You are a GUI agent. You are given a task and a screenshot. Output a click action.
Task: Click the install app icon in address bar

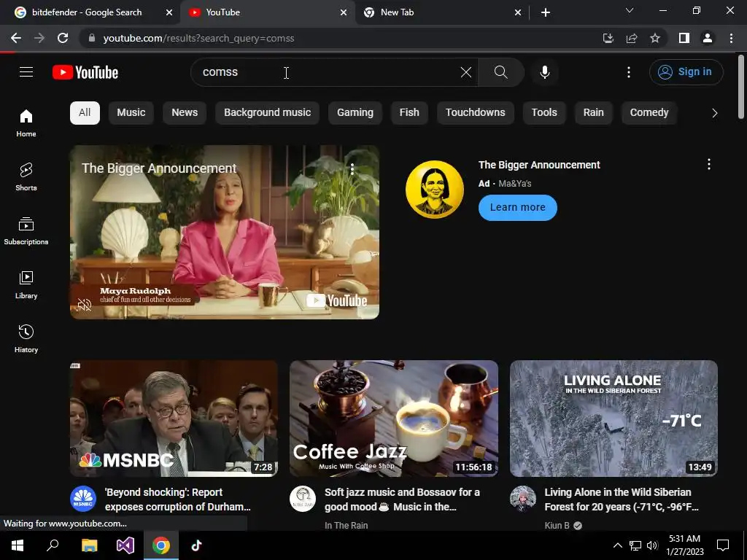coord(608,38)
